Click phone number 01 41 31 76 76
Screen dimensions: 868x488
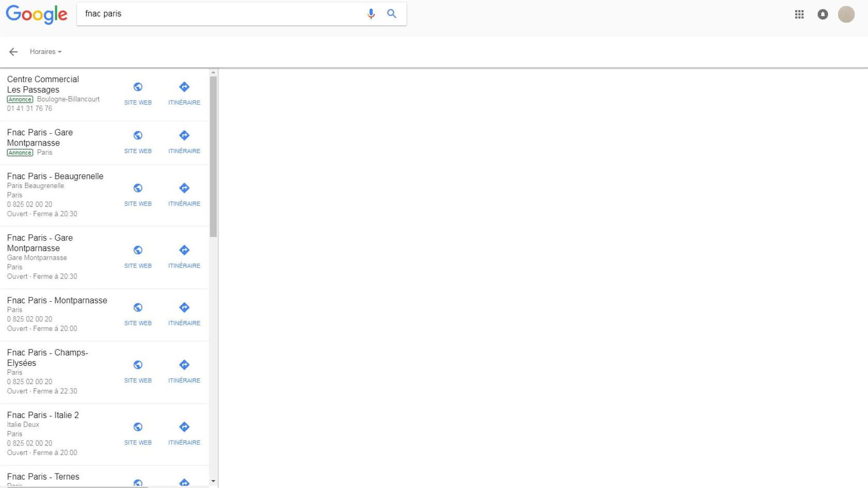(x=30, y=109)
